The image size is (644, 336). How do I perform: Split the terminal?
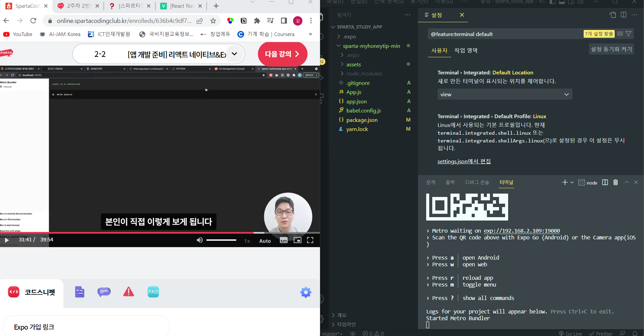coord(605,182)
